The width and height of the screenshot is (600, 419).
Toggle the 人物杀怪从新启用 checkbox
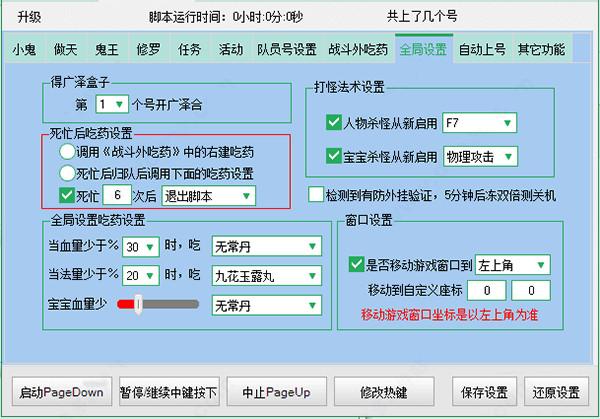(x=334, y=122)
